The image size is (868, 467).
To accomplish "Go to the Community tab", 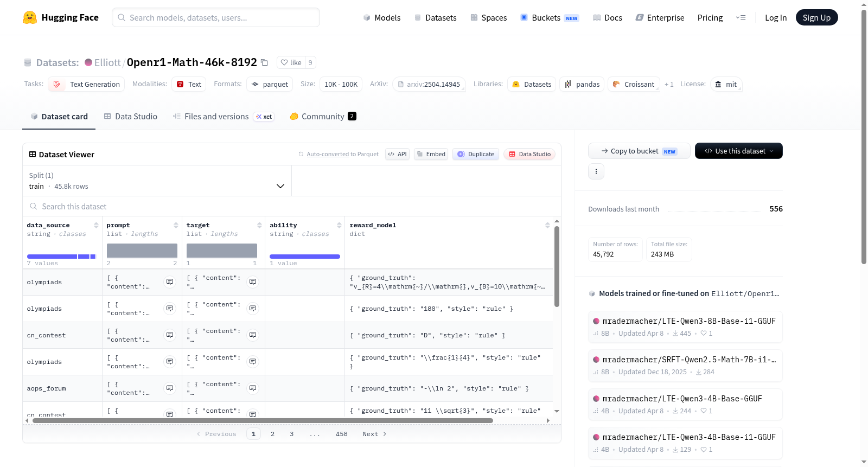I will pyautogui.click(x=323, y=117).
